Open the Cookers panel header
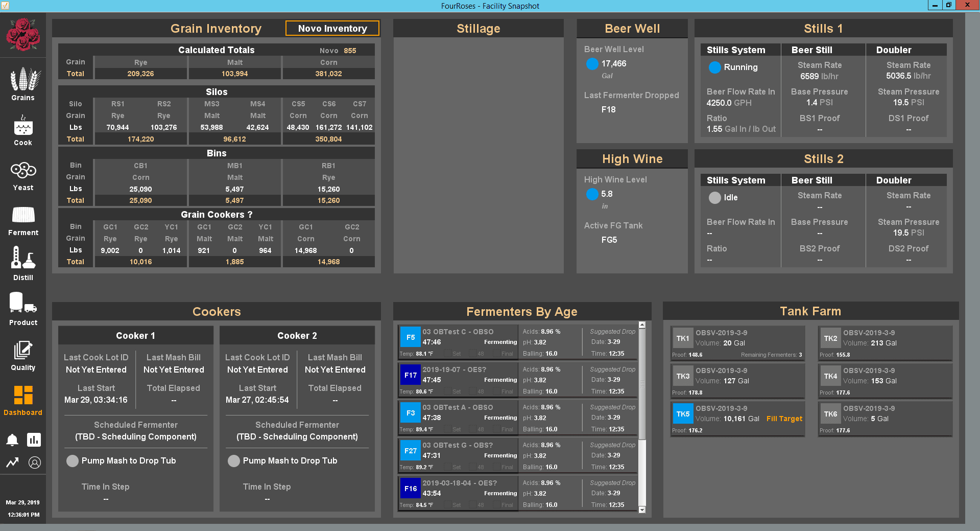Viewport: 980px width, 531px height. 217,312
